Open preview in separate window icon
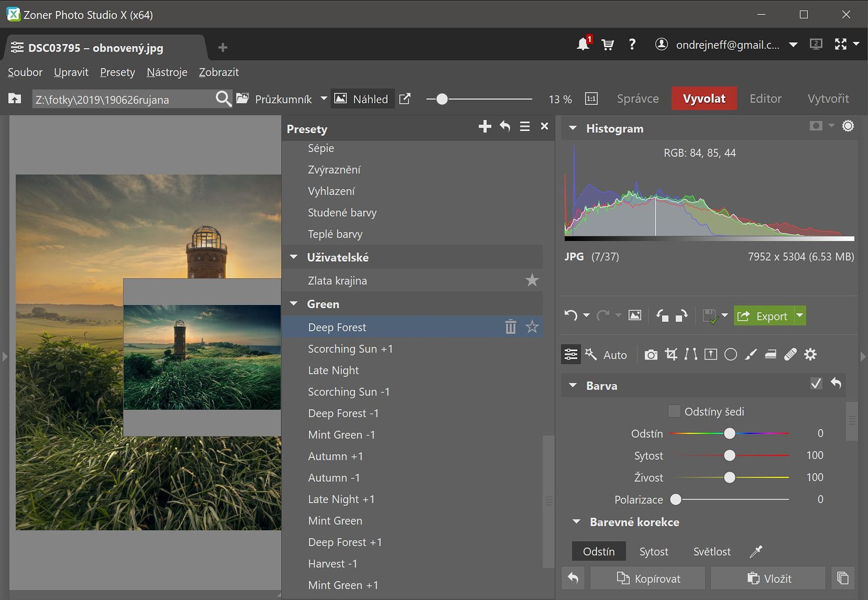 pyautogui.click(x=405, y=99)
